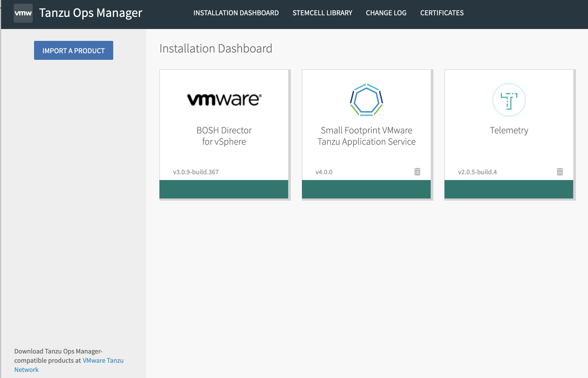Select Installation Dashboard nav item

tap(236, 13)
